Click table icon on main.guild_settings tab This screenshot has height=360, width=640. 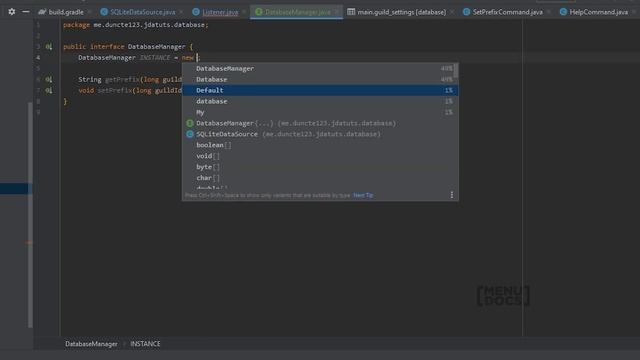click(x=351, y=12)
